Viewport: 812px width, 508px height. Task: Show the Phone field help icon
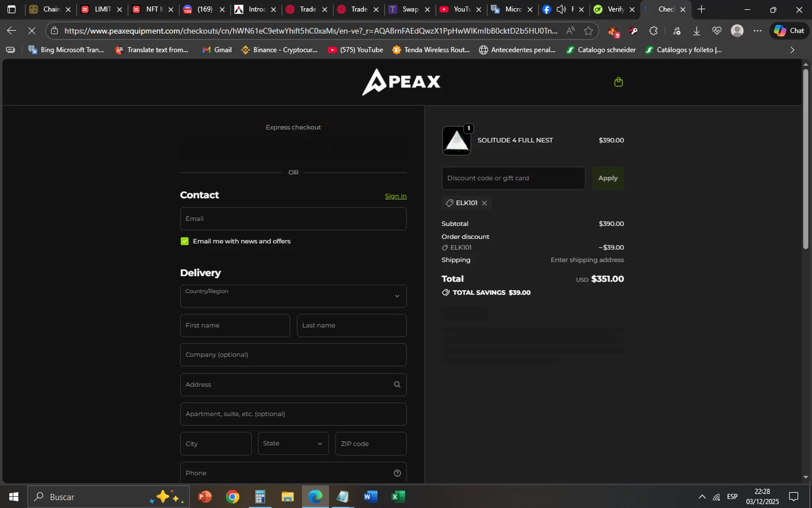point(397,473)
